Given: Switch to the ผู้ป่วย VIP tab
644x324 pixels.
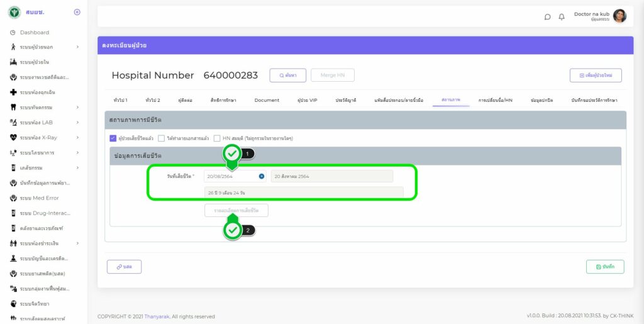Looking at the screenshot, I should 307,100.
